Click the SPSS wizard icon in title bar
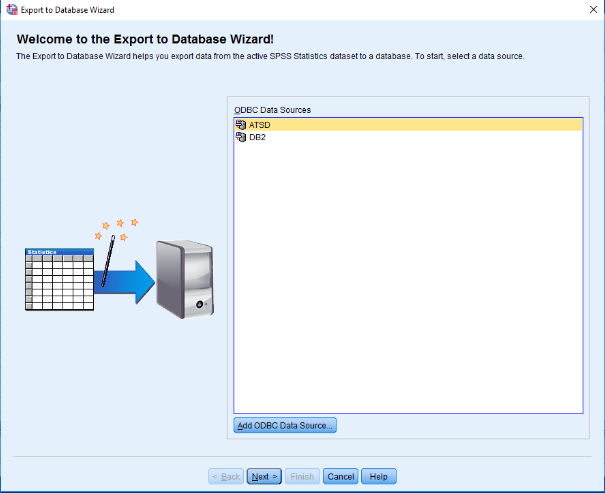605x493 pixels. pos(12,10)
